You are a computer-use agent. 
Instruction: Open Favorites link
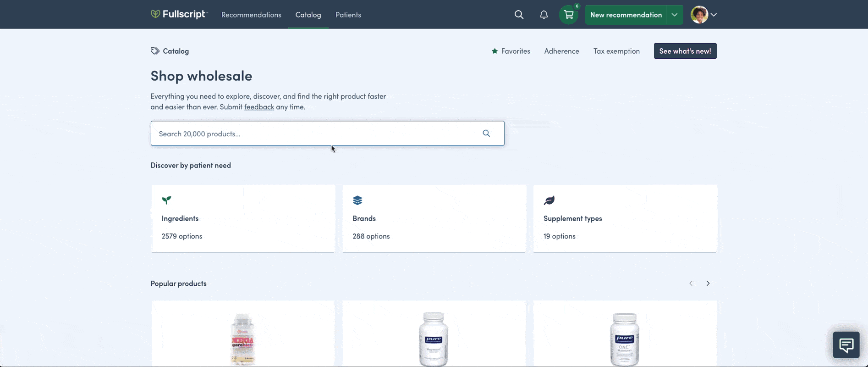tap(516, 51)
